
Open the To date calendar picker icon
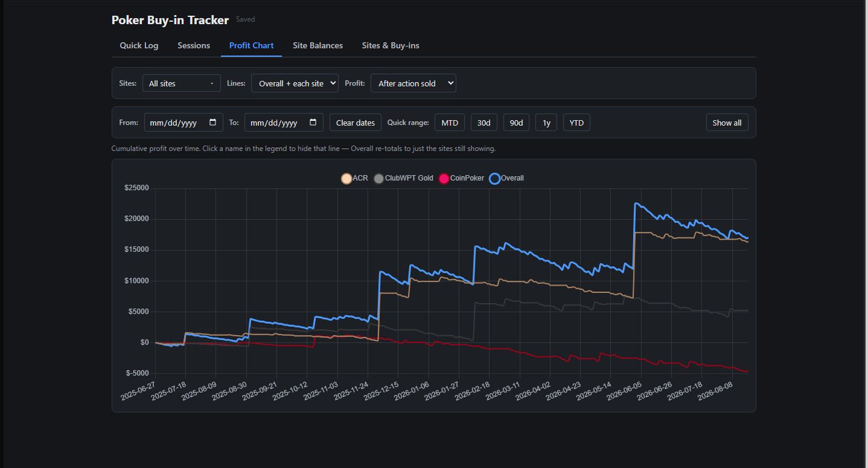point(313,123)
